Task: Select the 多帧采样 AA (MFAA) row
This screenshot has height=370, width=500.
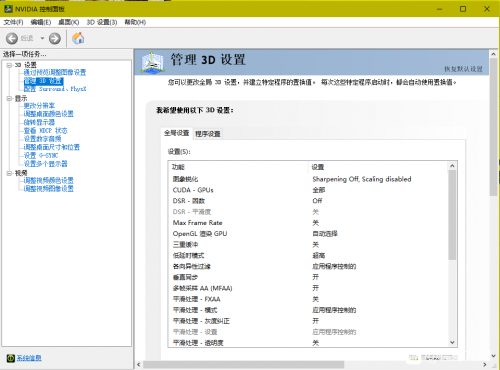Action: coord(308,288)
